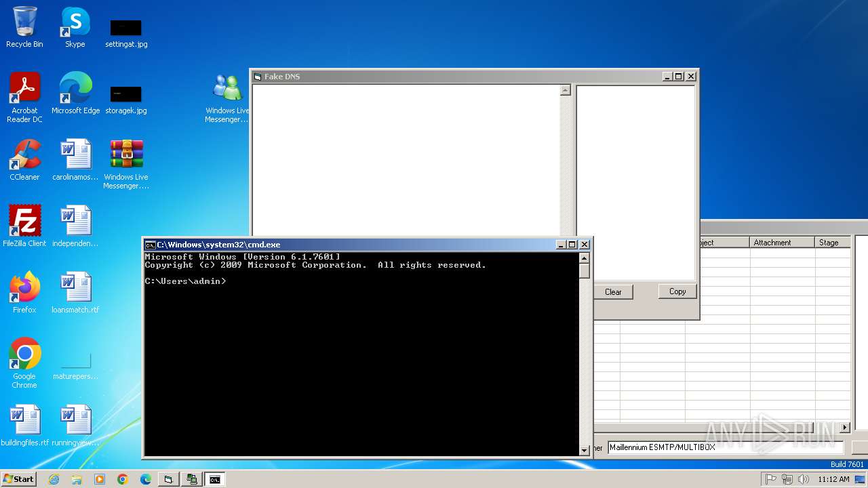Launch Windows Live Messenger people icon
Screen dimensions: 868x488
coord(227,98)
